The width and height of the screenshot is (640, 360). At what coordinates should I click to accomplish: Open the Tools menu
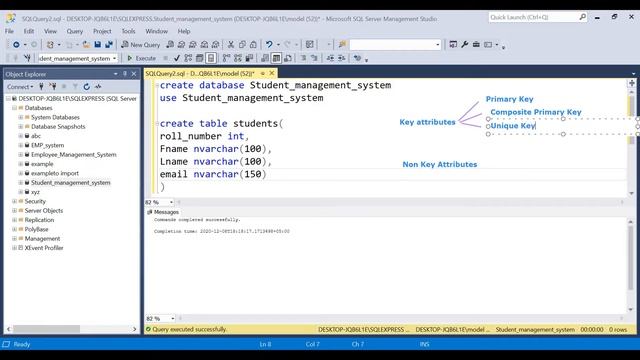coord(128,31)
